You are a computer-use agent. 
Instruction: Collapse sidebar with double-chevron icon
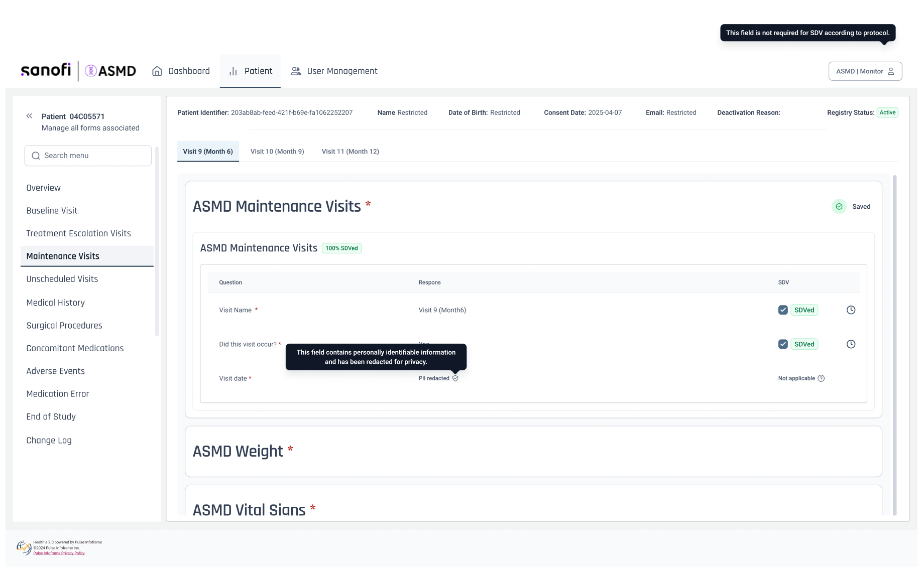29,116
